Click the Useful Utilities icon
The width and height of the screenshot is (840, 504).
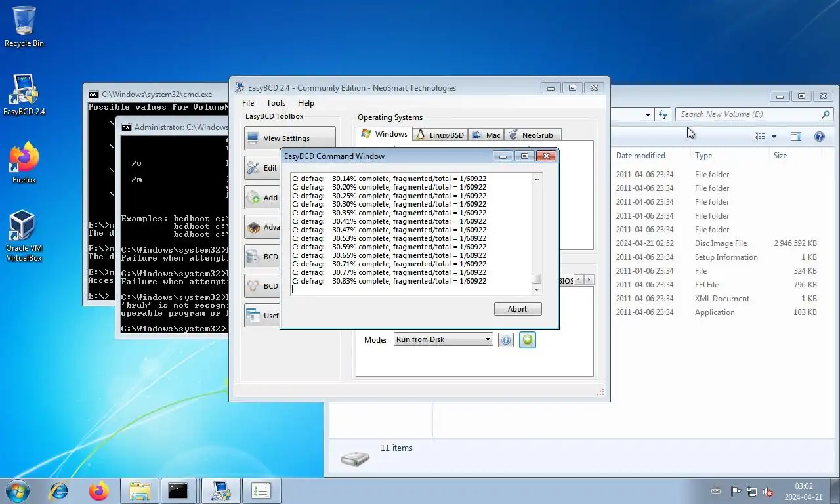253,316
